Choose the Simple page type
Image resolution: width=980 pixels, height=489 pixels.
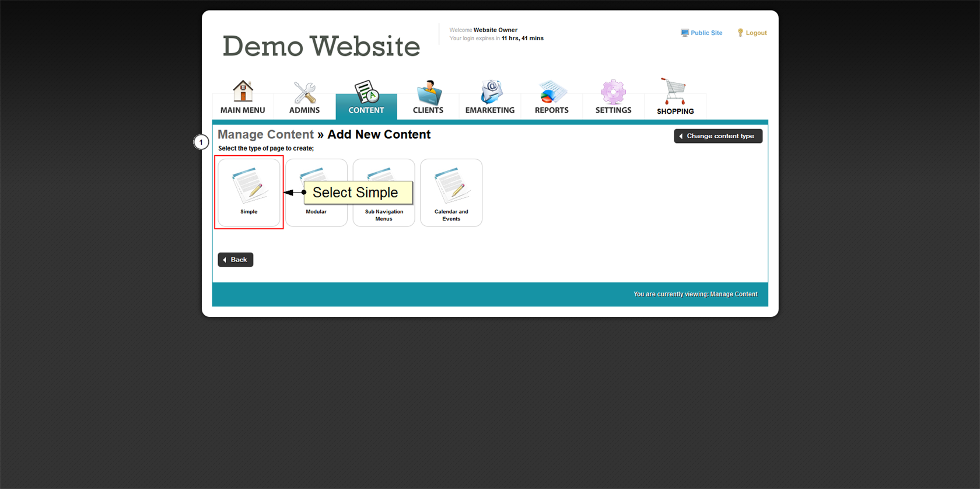click(249, 193)
